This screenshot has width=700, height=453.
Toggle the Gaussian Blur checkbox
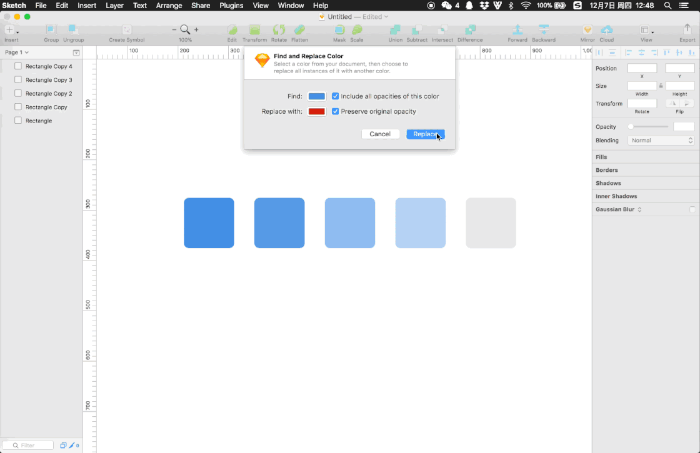pos(692,209)
